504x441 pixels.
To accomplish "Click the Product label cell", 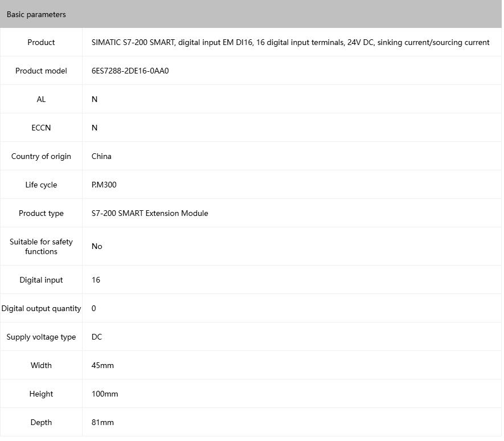I will pos(41,42).
